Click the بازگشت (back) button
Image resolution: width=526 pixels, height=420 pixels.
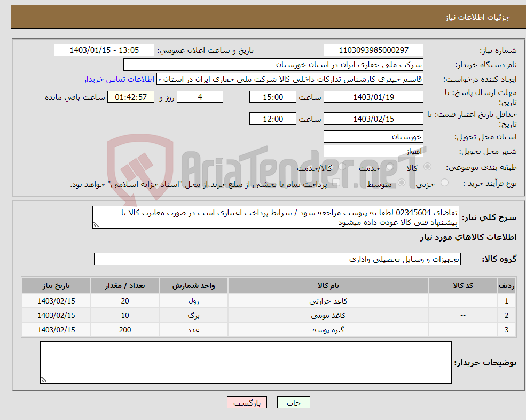247,402
